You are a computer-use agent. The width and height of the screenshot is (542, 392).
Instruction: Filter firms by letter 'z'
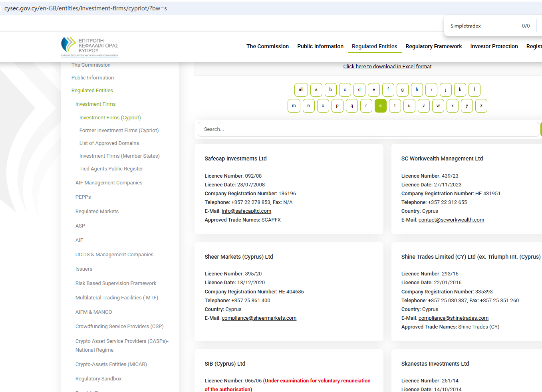coord(481,106)
